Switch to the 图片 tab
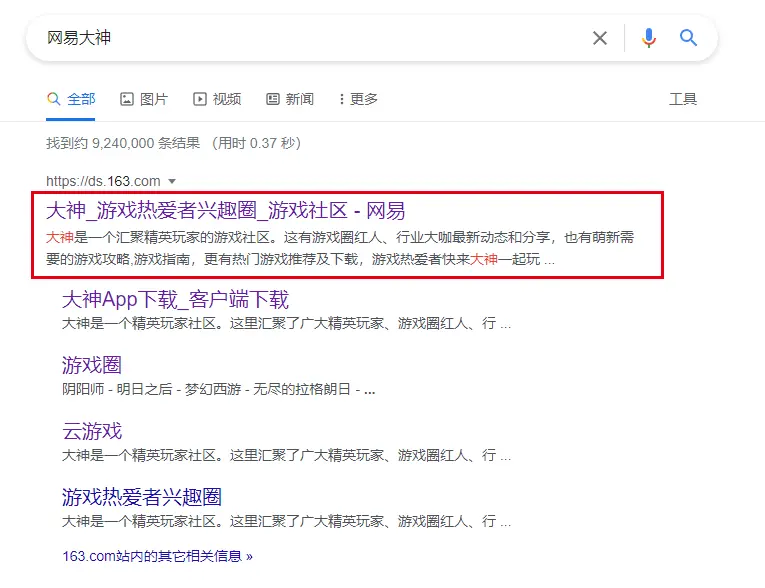 (x=144, y=99)
